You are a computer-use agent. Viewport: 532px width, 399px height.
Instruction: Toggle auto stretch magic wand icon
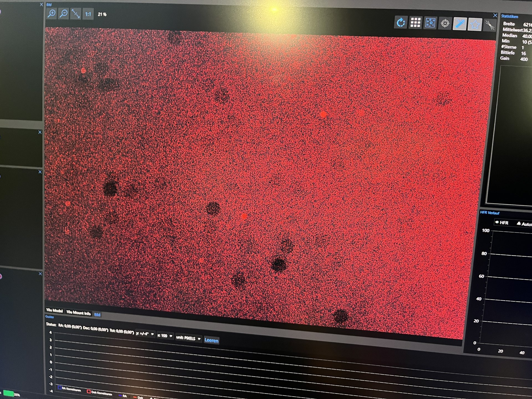point(460,24)
